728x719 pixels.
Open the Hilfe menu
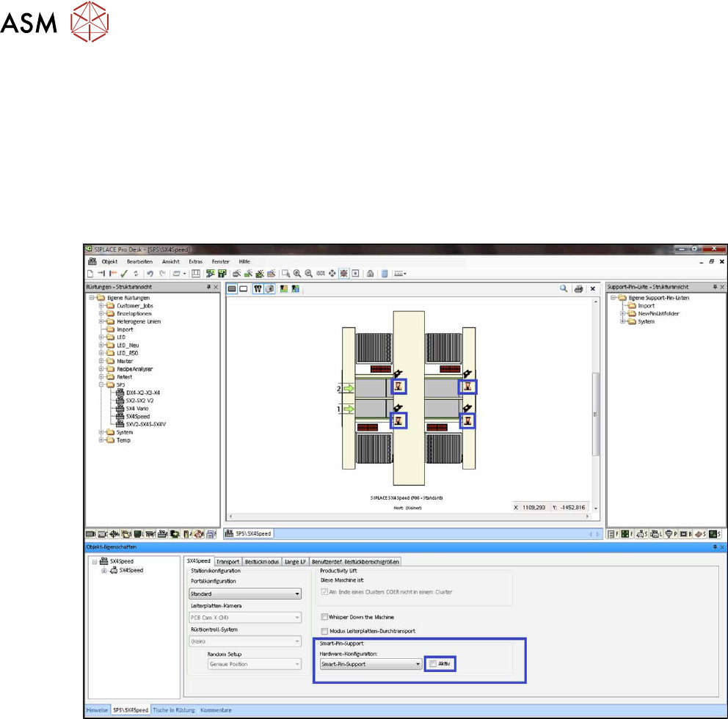[244, 261]
